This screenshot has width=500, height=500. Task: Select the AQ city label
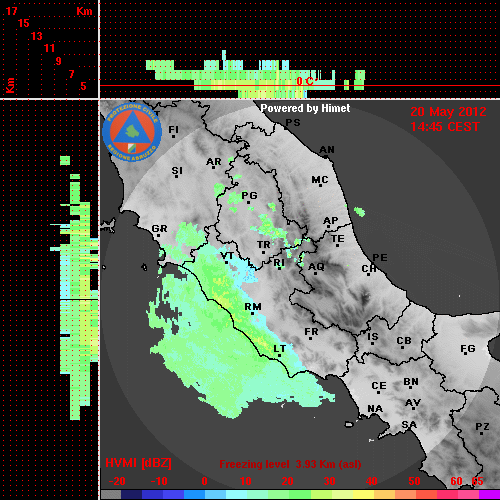tap(316, 267)
